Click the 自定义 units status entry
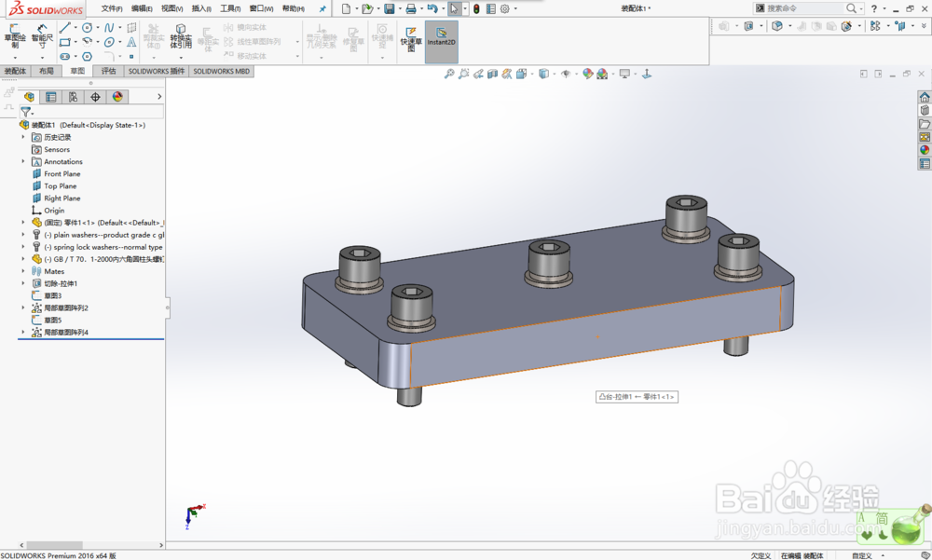 pyautogui.click(x=862, y=556)
